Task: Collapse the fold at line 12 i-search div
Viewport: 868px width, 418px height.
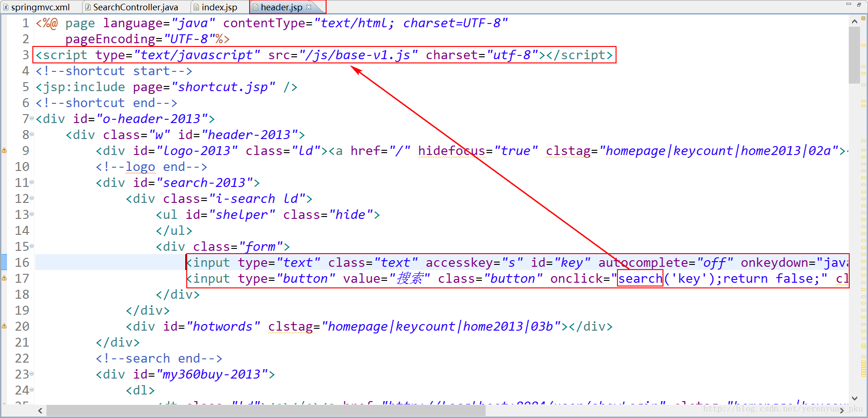Action: pyautogui.click(x=31, y=198)
